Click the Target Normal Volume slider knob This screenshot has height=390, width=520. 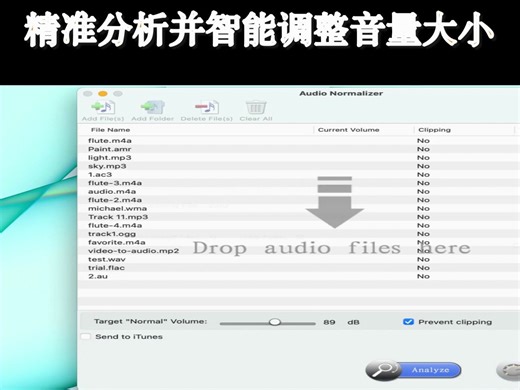coord(275,322)
